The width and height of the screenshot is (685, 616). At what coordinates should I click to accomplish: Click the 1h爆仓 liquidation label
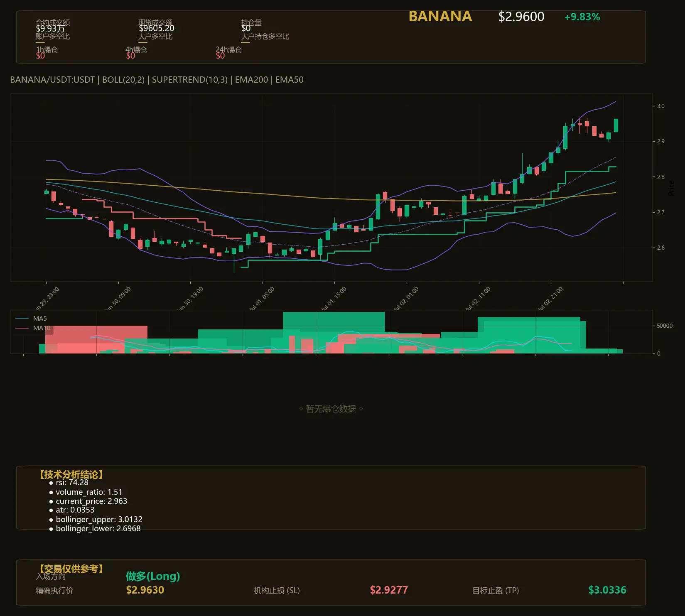point(47,50)
